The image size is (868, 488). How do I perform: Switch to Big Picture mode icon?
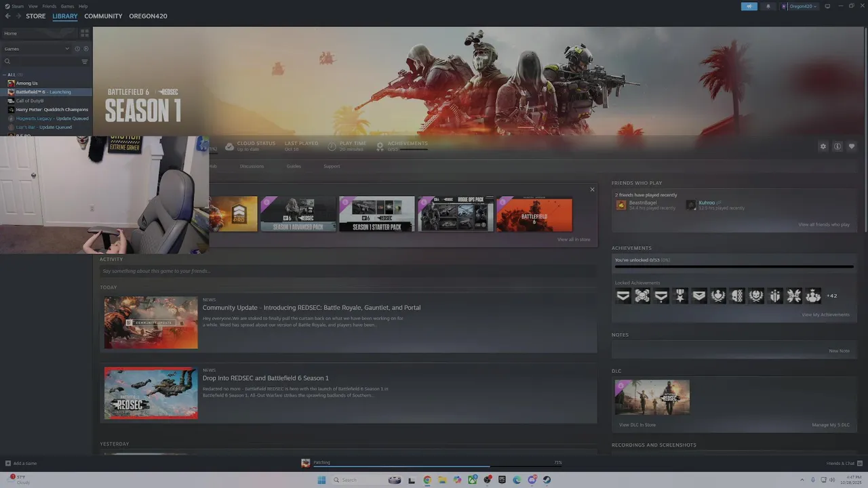(x=827, y=6)
